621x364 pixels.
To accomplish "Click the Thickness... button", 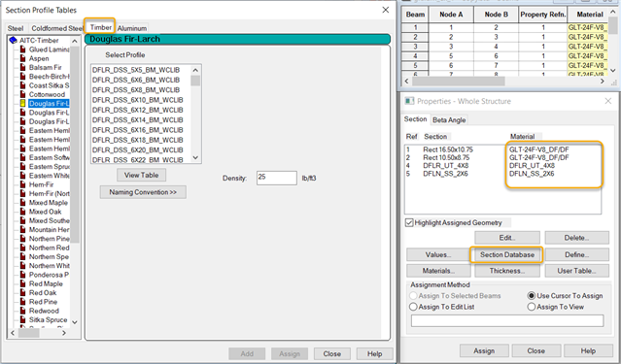I will 507,271.
